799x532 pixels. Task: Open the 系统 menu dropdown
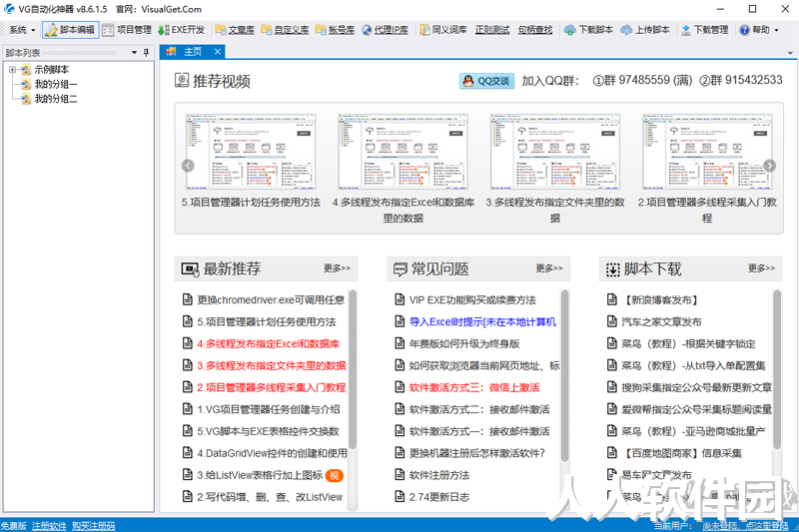click(22, 30)
